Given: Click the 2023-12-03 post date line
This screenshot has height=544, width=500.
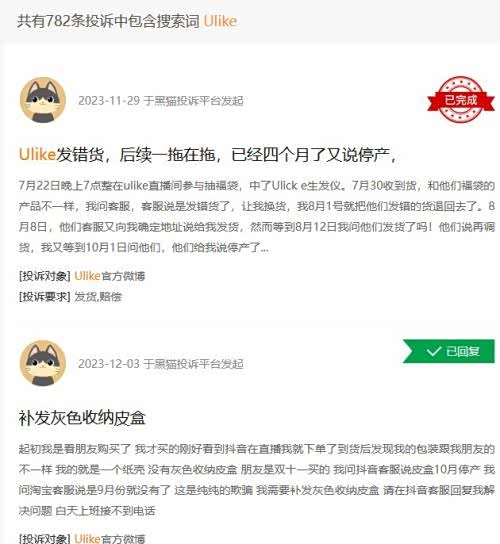Looking at the screenshot, I should click(161, 364).
